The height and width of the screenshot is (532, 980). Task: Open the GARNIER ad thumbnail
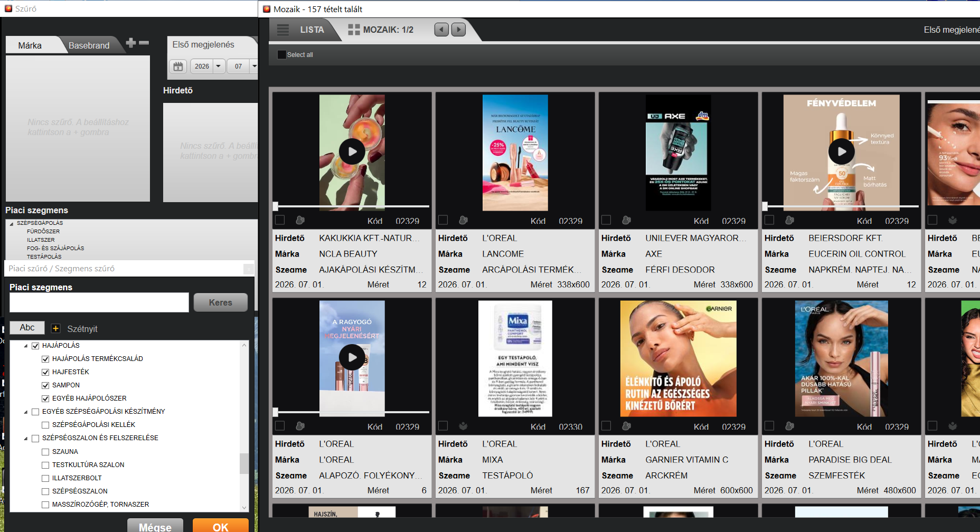[x=678, y=358]
